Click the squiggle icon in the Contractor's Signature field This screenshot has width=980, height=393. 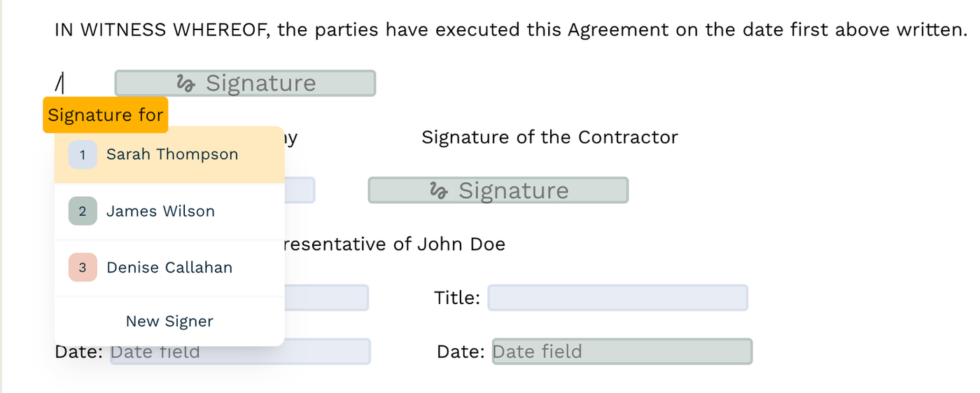tap(439, 191)
